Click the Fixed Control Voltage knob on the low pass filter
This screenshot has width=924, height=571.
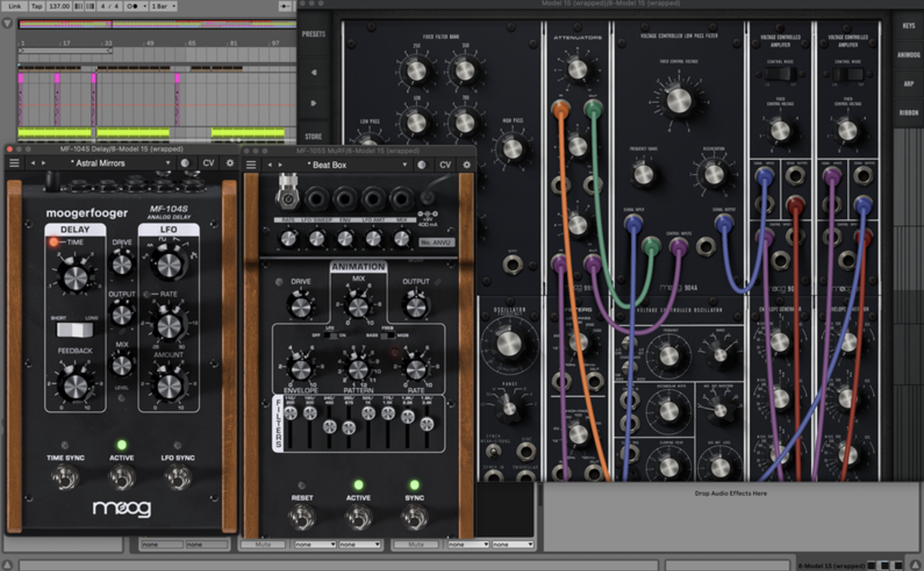(679, 101)
